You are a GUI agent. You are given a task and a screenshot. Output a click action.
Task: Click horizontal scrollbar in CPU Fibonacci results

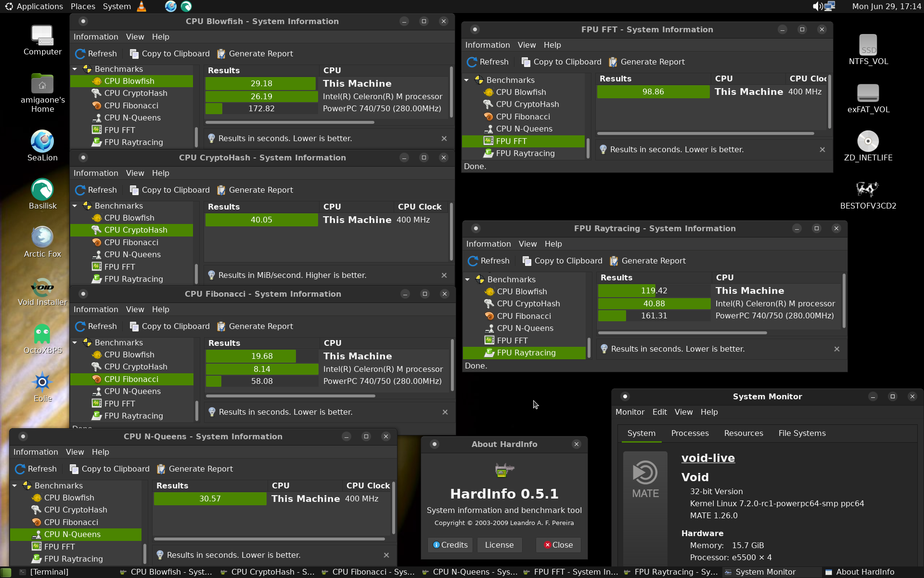(x=290, y=396)
